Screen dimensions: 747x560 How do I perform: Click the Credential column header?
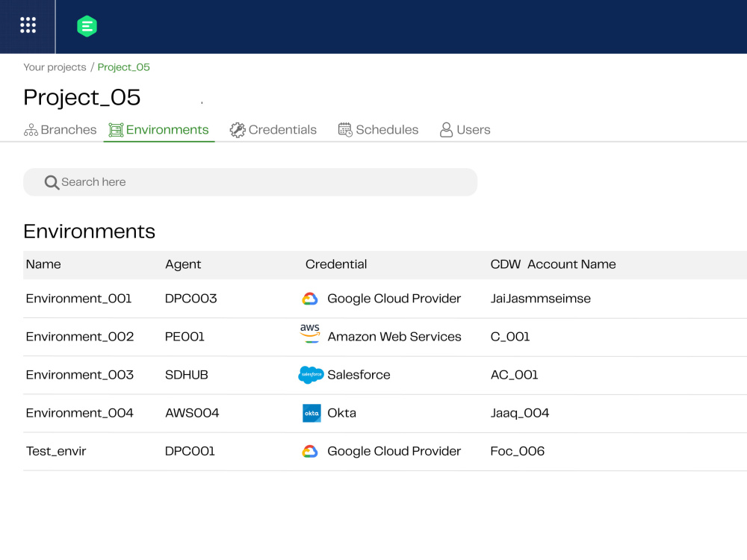(x=336, y=264)
